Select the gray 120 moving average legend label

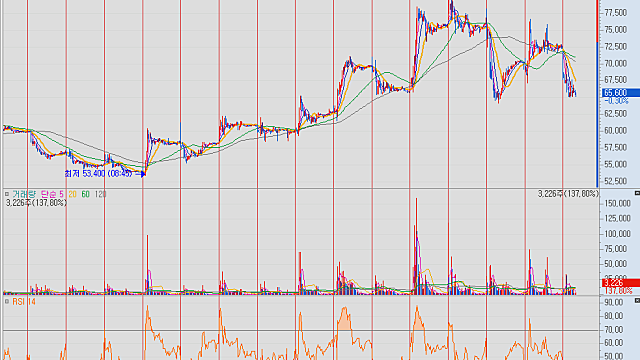pos(100,194)
